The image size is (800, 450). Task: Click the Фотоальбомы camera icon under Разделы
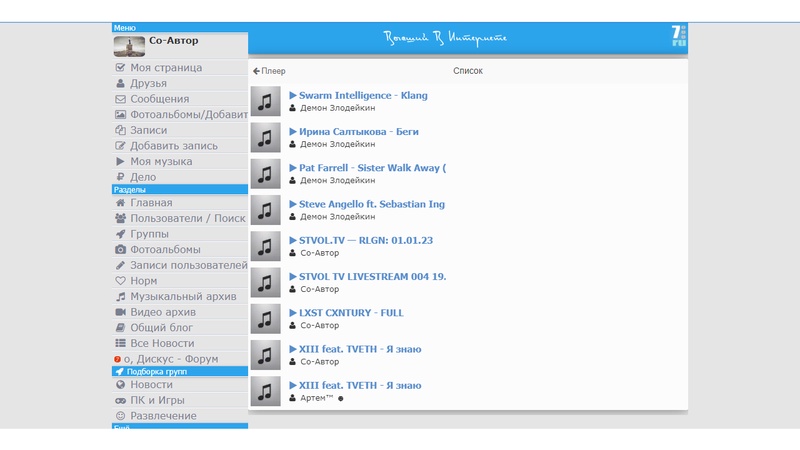(121, 249)
